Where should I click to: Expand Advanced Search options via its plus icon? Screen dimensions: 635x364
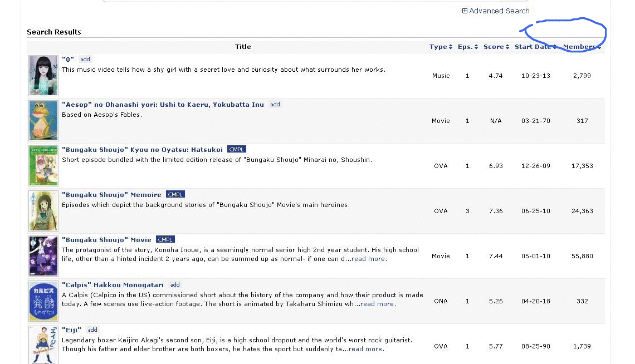pos(465,11)
